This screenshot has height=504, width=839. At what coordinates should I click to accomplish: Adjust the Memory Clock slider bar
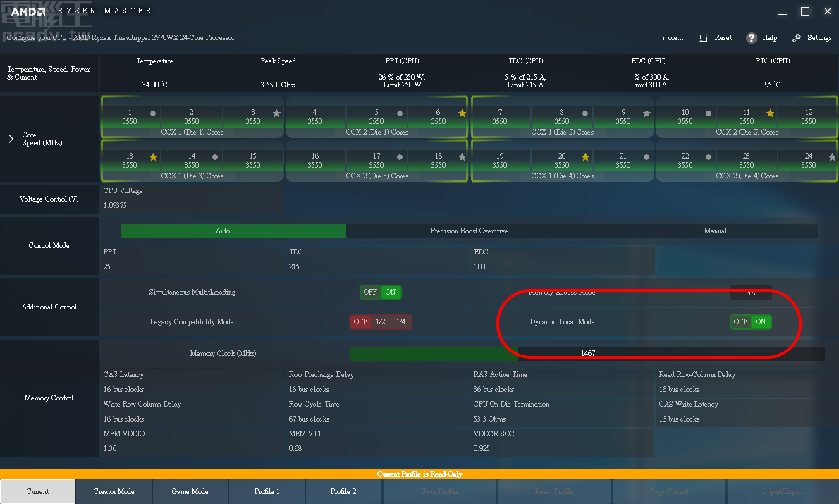coord(587,353)
